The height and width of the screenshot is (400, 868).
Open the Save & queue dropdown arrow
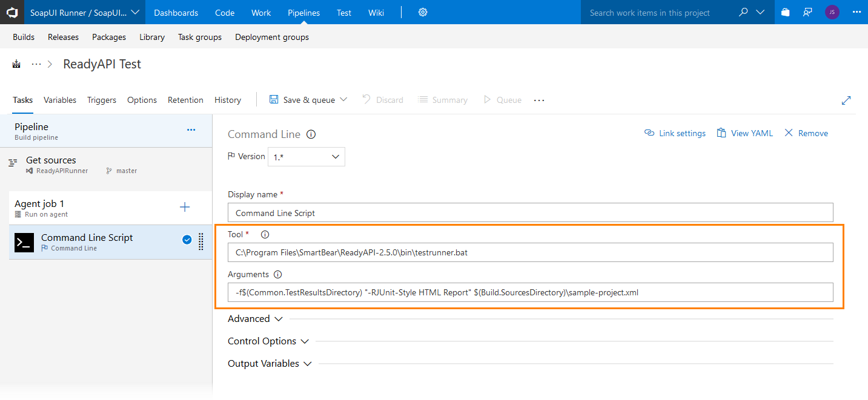click(x=345, y=100)
